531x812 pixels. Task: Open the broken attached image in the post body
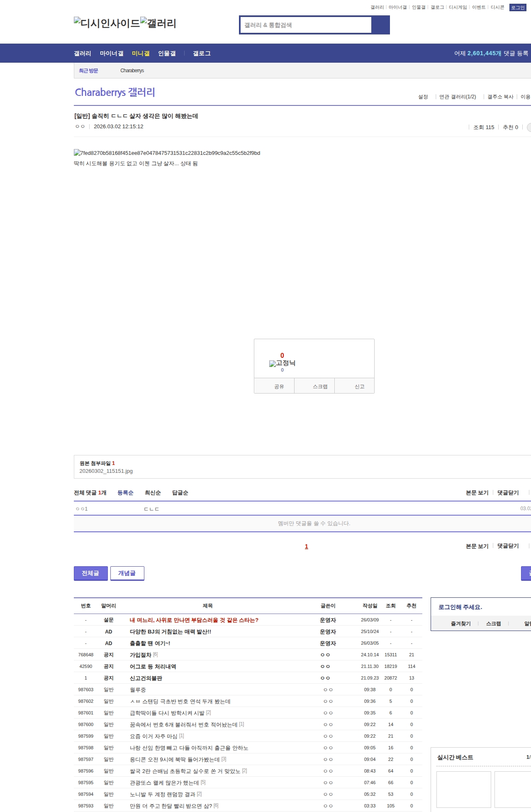[x=167, y=153]
